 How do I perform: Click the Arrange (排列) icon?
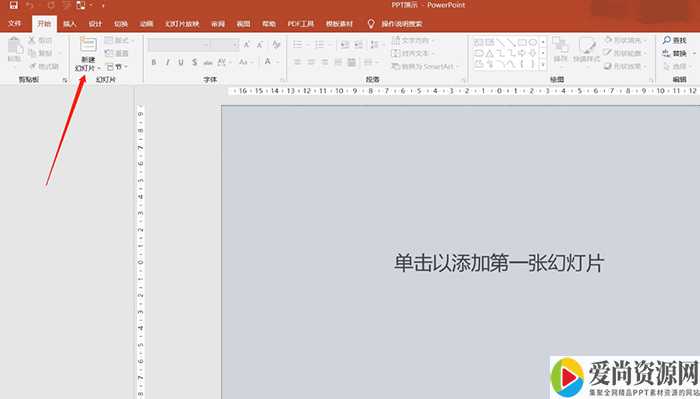(560, 45)
